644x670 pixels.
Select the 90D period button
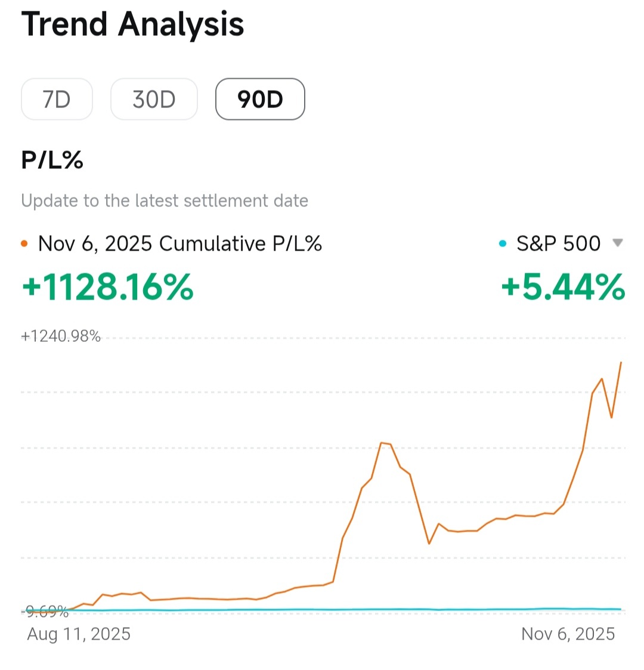[260, 99]
